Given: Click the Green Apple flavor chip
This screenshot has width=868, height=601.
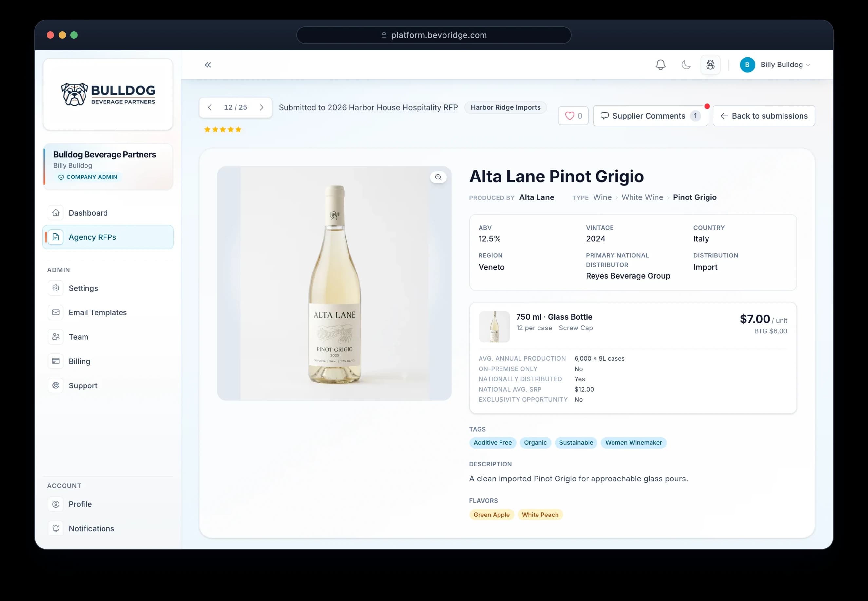Looking at the screenshot, I should pos(491,515).
